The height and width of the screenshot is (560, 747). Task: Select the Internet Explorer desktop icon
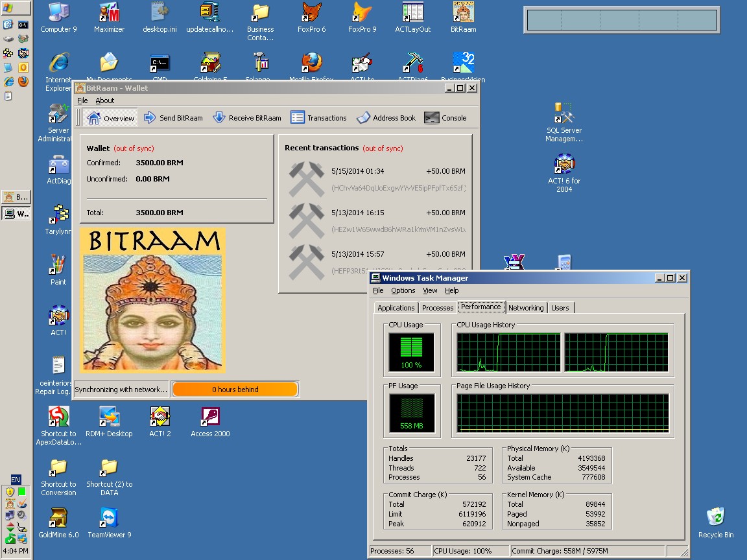pos(58,71)
